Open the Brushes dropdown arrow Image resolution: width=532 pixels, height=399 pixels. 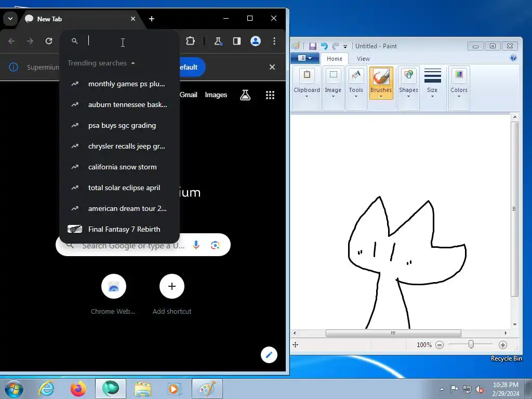click(x=381, y=96)
